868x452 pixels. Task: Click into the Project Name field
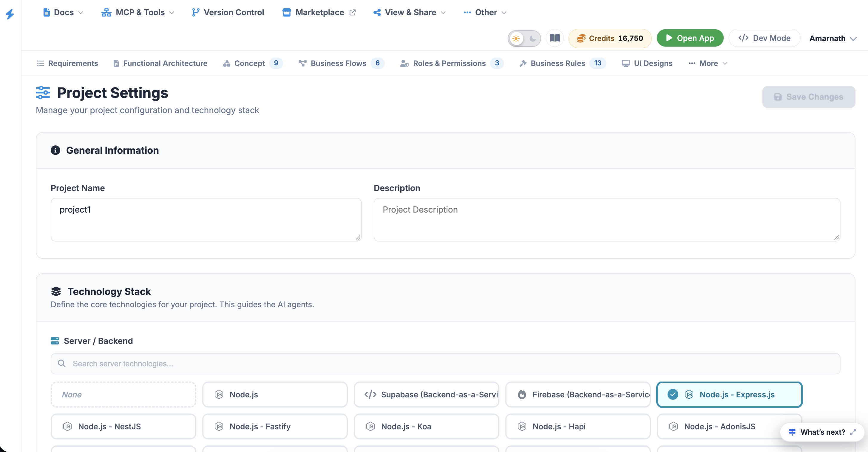[206, 220]
